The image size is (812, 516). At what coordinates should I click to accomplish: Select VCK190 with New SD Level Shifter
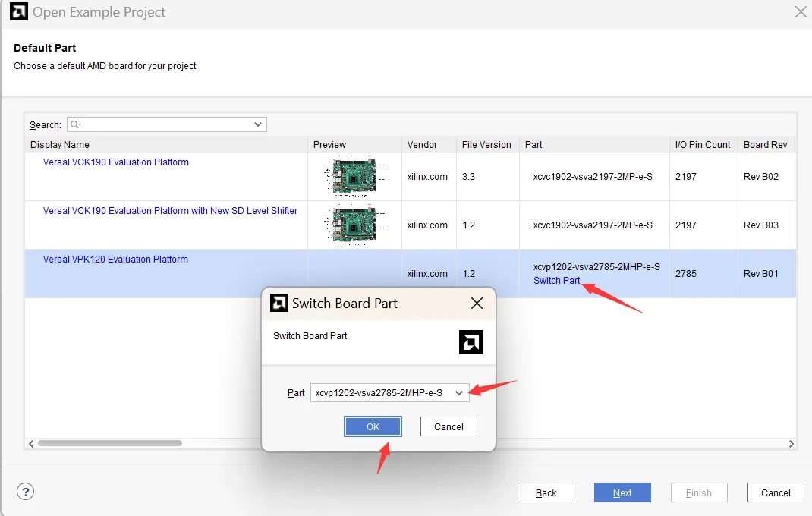tap(170, 211)
